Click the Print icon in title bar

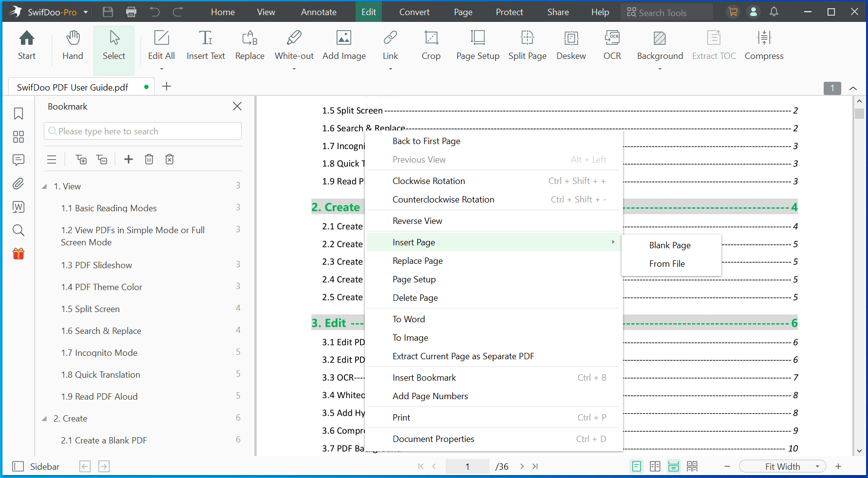coord(131,12)
